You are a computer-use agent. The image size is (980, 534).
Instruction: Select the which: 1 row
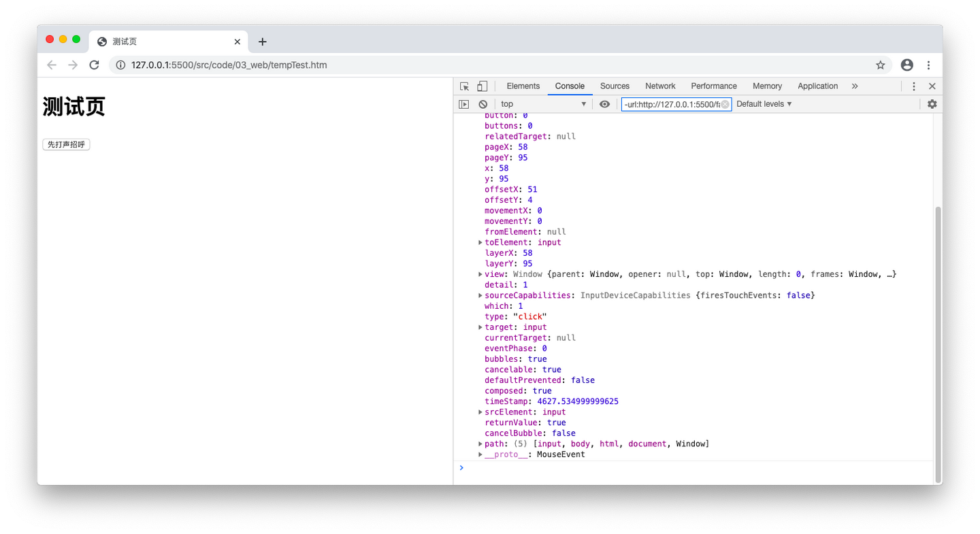point(504,306)
